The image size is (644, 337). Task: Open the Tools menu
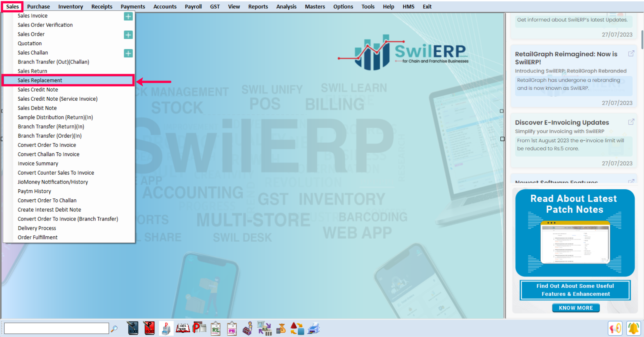(x=368, y=6)
